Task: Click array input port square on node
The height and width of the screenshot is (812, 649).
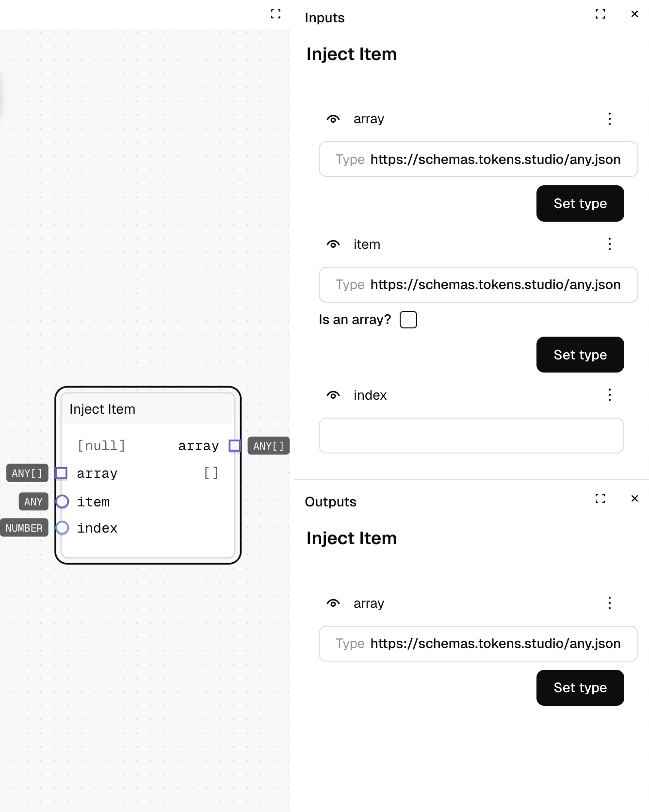Action: 62,473
